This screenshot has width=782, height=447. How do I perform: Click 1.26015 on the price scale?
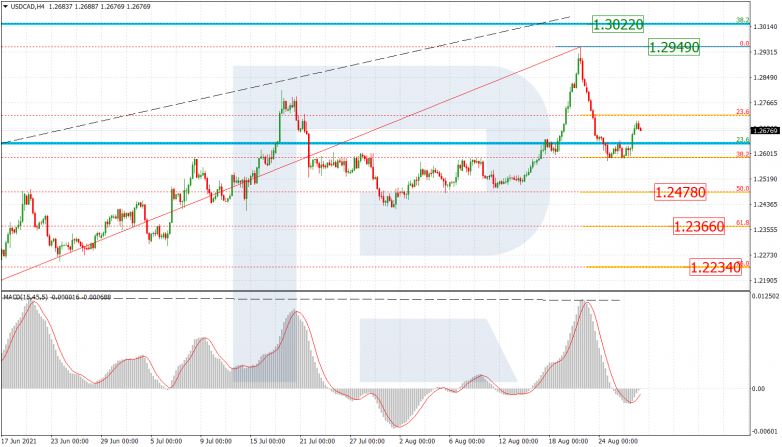[766, 154]
